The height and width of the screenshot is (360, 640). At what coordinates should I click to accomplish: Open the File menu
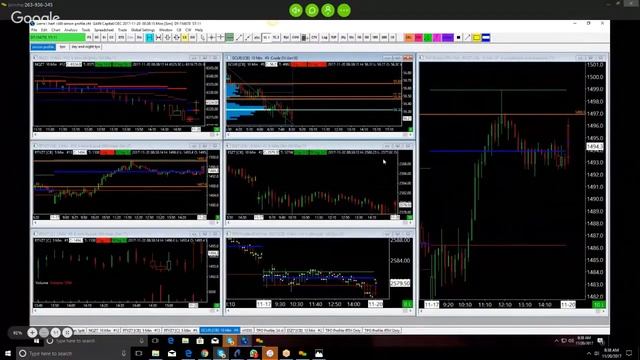point(34,30)
